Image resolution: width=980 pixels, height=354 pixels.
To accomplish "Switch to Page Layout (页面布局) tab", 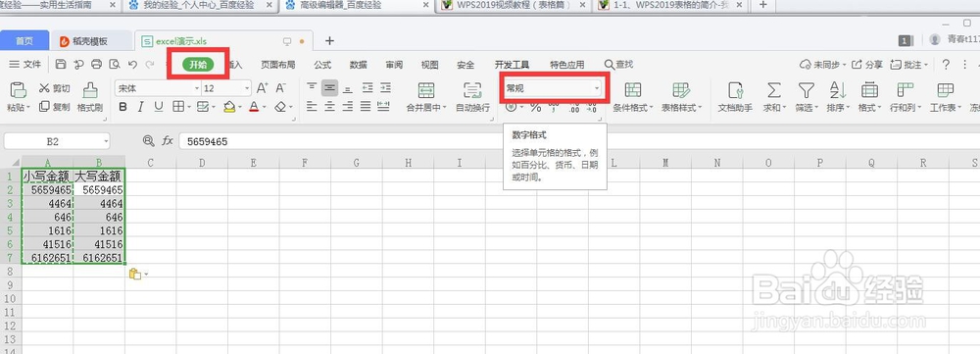I will coord(278,65).
